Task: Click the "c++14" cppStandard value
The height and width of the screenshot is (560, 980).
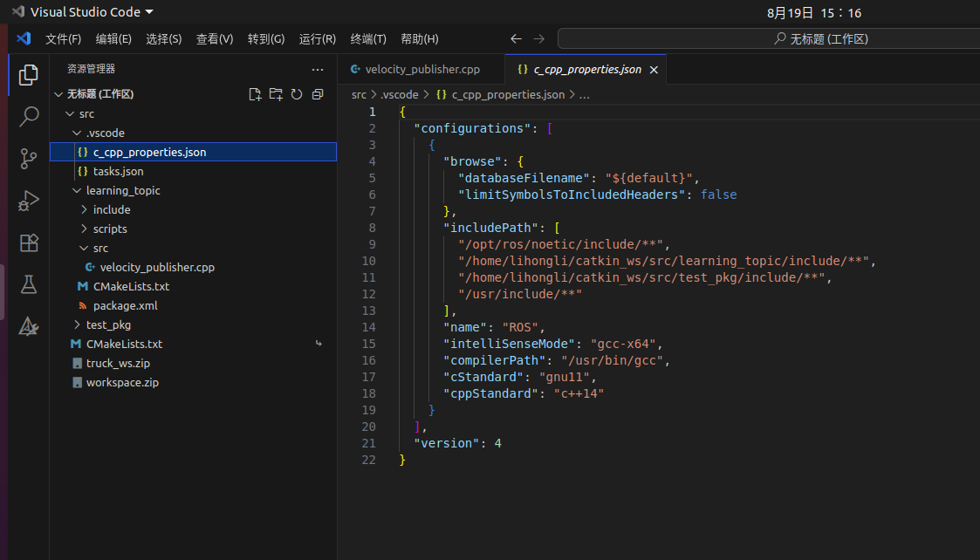Action: pyautogui.click(x=579, y=393)
